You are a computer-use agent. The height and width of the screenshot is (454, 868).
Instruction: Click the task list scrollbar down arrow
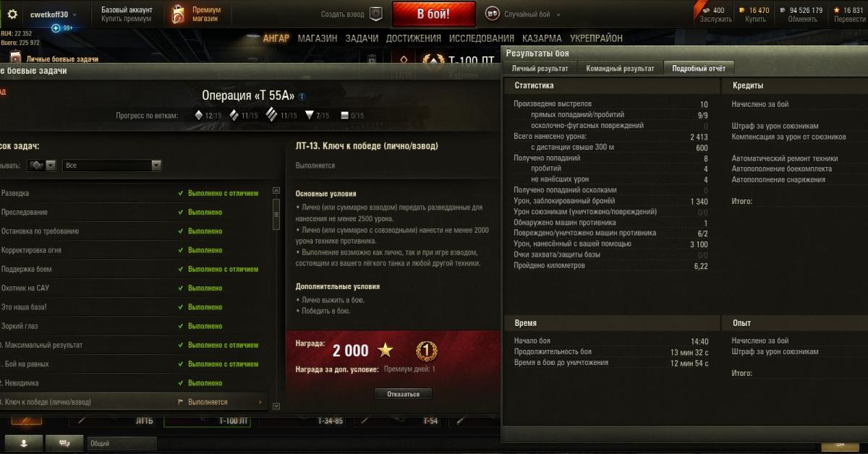coord(276,406)
